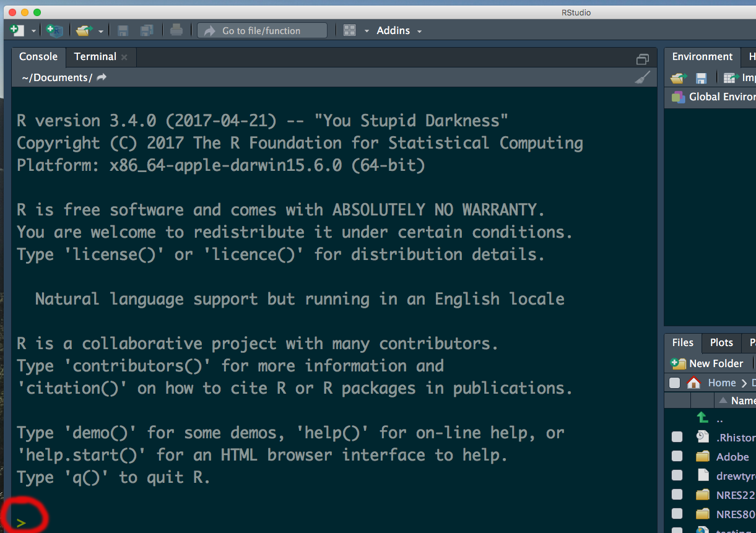Click the New Folder button
756x533 pixels.
pyautogui.click(x=707, y=363)
